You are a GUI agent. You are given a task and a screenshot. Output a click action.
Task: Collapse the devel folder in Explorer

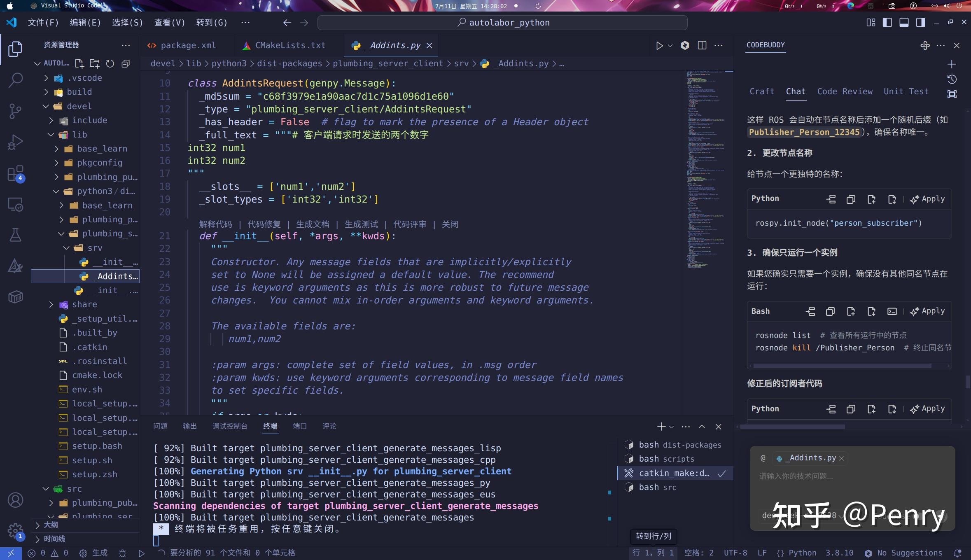[x=45, y=106]
